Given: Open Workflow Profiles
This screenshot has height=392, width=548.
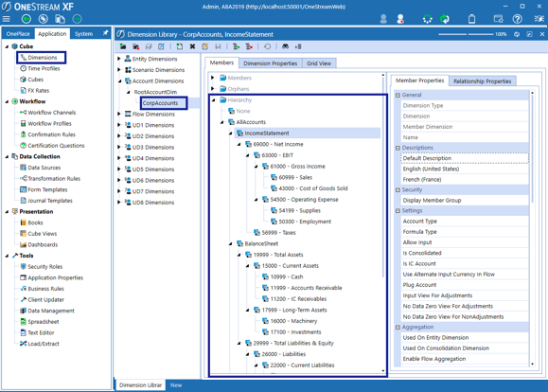Looking at the screenshot, I should point(49,123).
